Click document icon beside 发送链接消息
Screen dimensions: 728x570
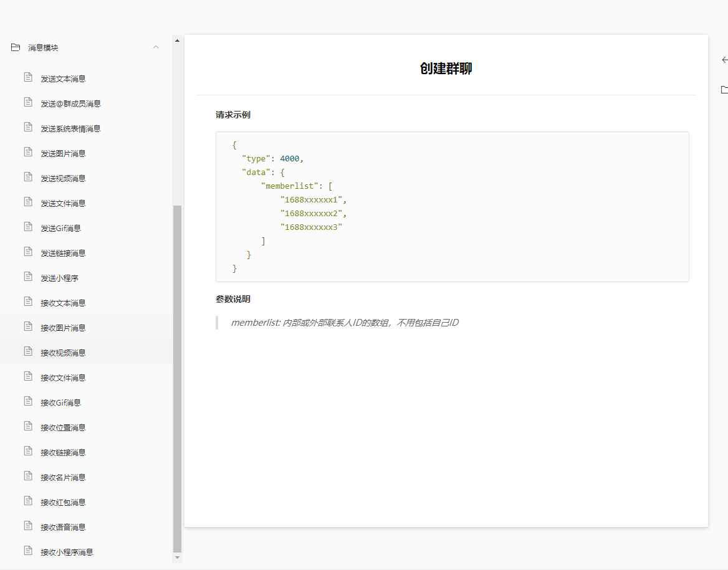tap(28, 252)
